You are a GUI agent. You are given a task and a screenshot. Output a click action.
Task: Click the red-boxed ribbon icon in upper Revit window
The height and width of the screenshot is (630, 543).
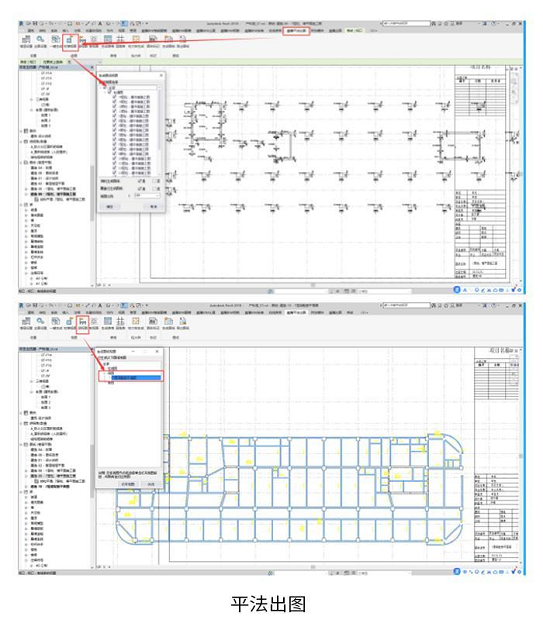pyautogui.click(x=70, y=41)
